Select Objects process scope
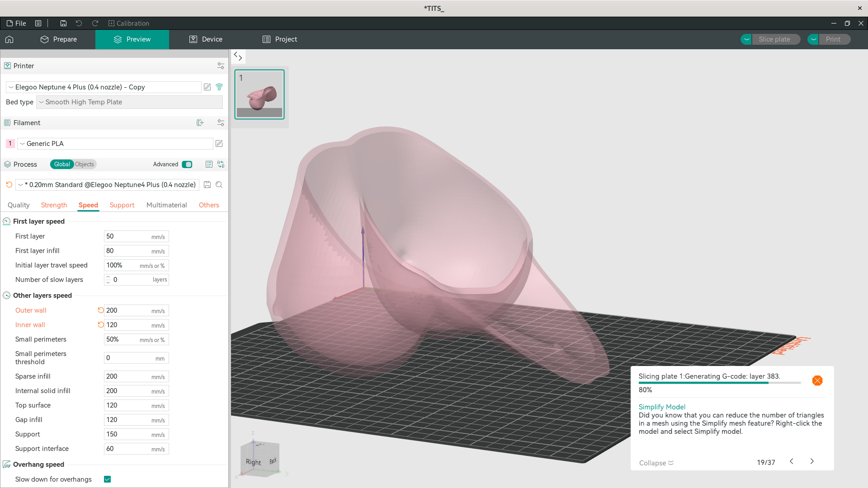The image size is (868, 488). click(x=85, y=164)
